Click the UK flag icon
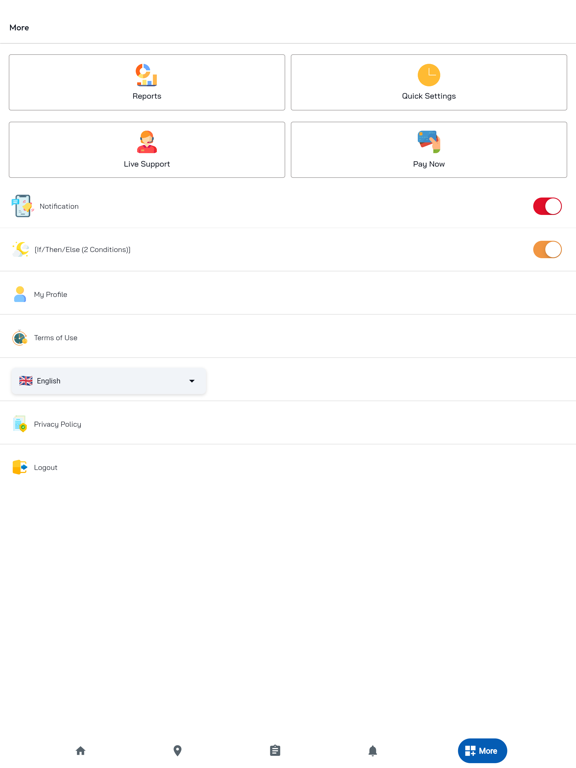Image resolution: width=576 pixels, height=768 pixels. click(25, 381)
